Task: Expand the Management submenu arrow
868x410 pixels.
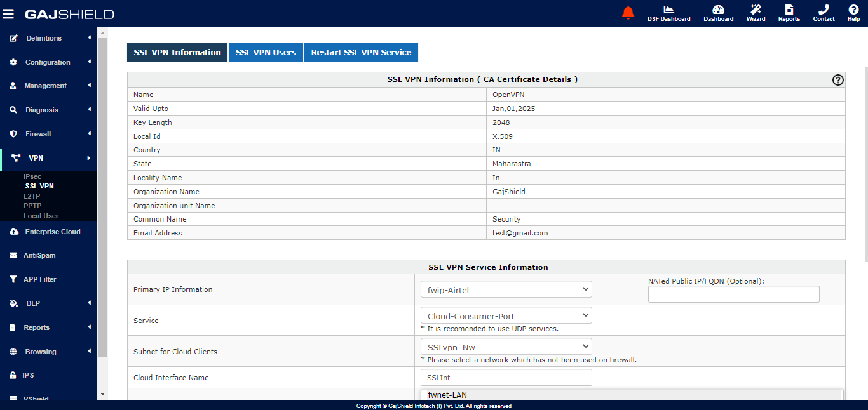Action: coord(90,86)
